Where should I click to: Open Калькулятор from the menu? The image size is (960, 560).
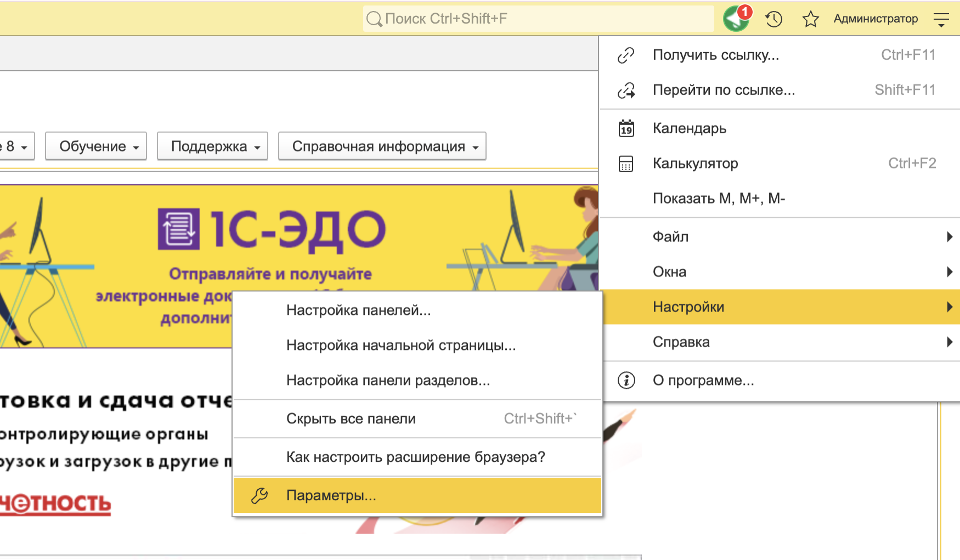coord(780,163)
